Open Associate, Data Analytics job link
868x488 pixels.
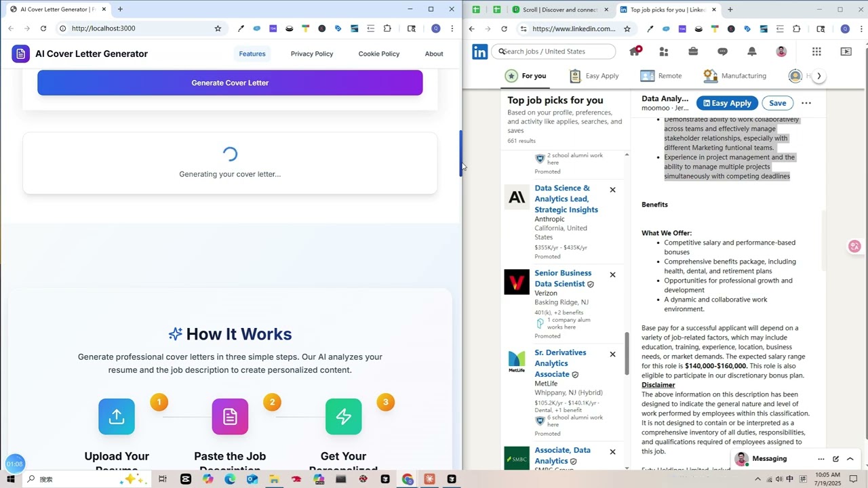(x=562, y=455)
